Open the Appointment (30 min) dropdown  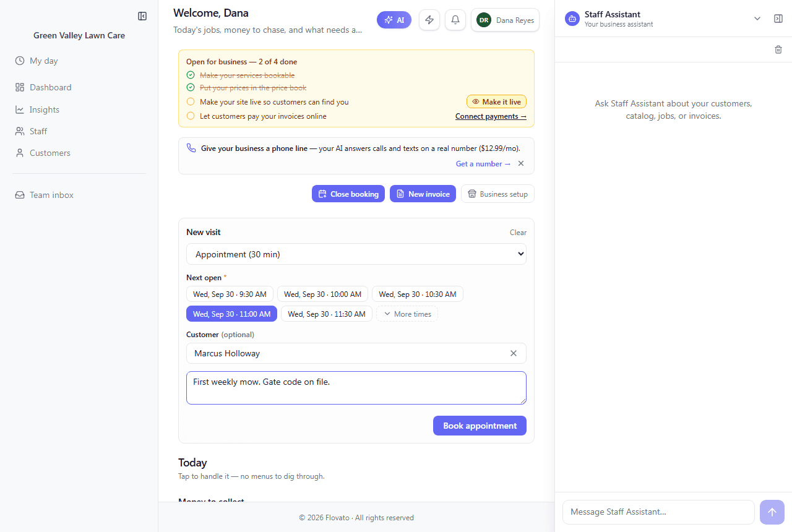click(356, 254)
